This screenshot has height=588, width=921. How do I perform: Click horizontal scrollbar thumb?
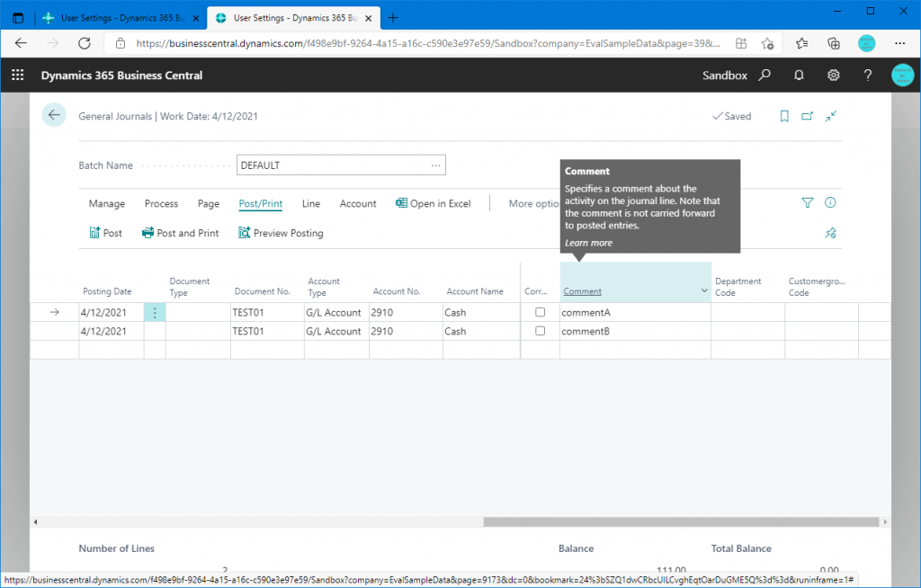(681, 521)
